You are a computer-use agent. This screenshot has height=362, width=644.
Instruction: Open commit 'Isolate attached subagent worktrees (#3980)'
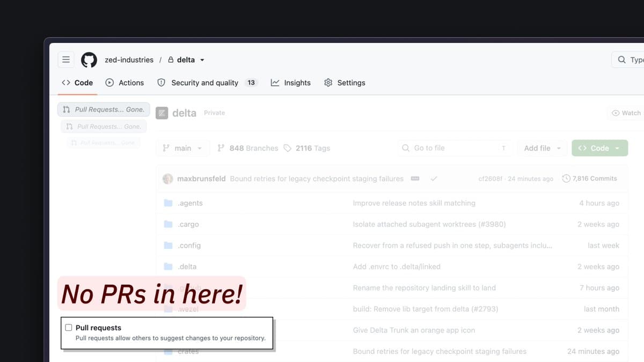[x=429, y=224]
